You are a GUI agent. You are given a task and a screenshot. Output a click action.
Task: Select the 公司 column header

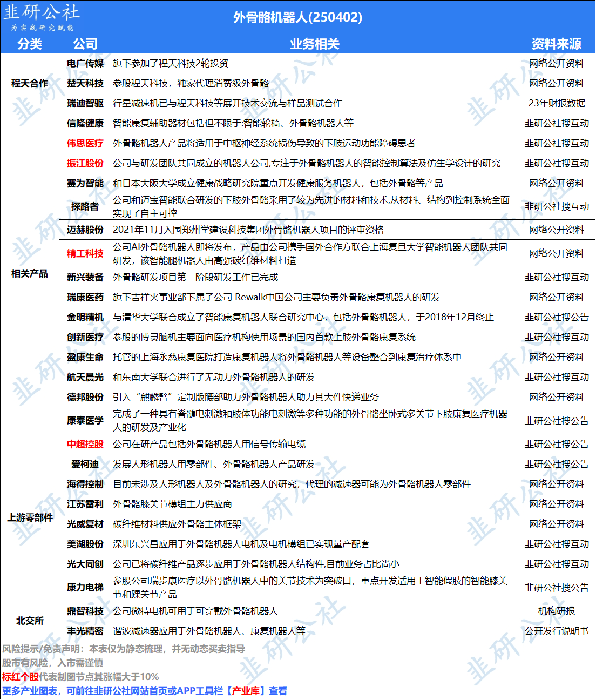click(x=85, y=44)
